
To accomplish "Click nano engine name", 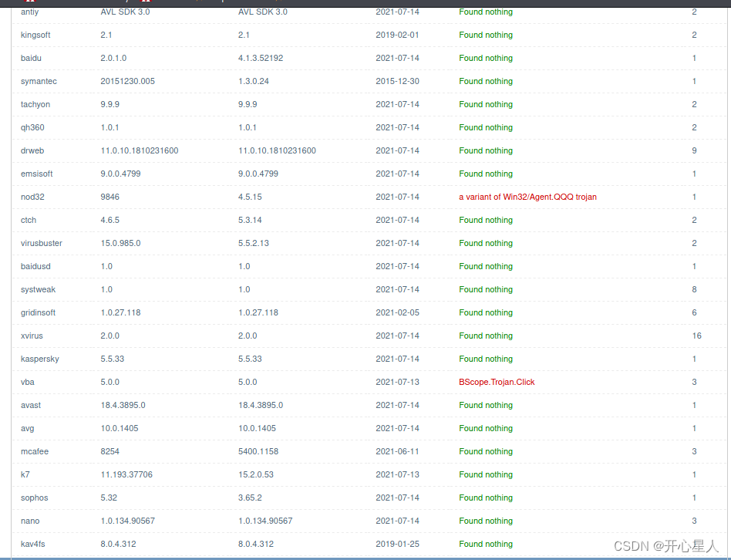I will (x=30, y=521).
